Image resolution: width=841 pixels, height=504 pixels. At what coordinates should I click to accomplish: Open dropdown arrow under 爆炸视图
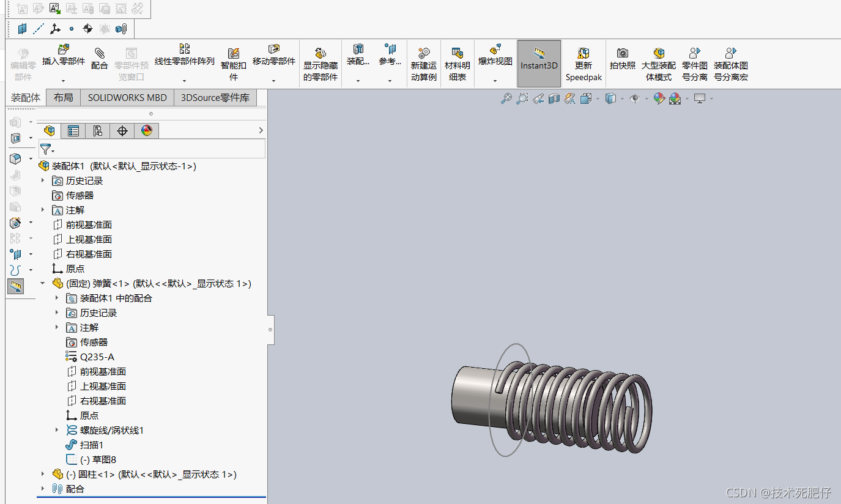coord(495,80)
